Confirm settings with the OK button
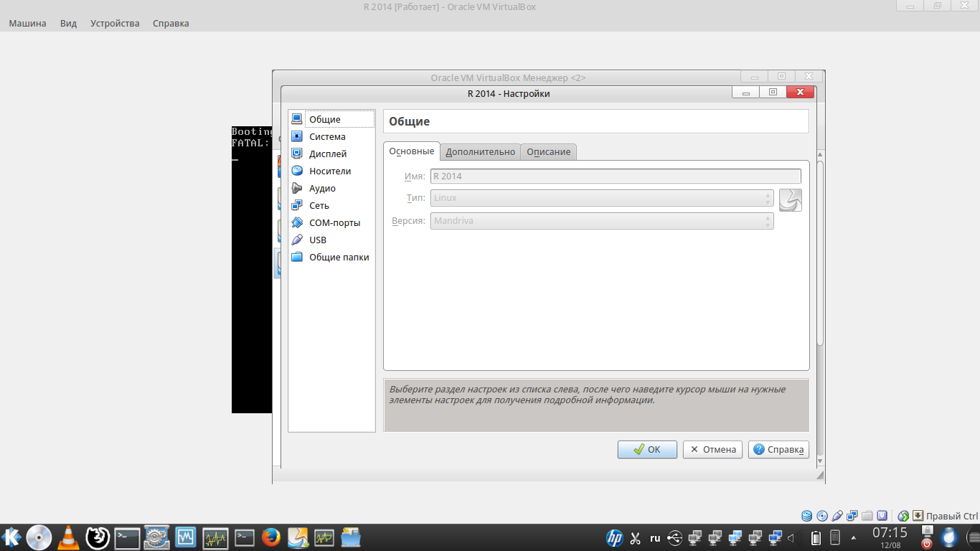 click(x=647, y=450)
